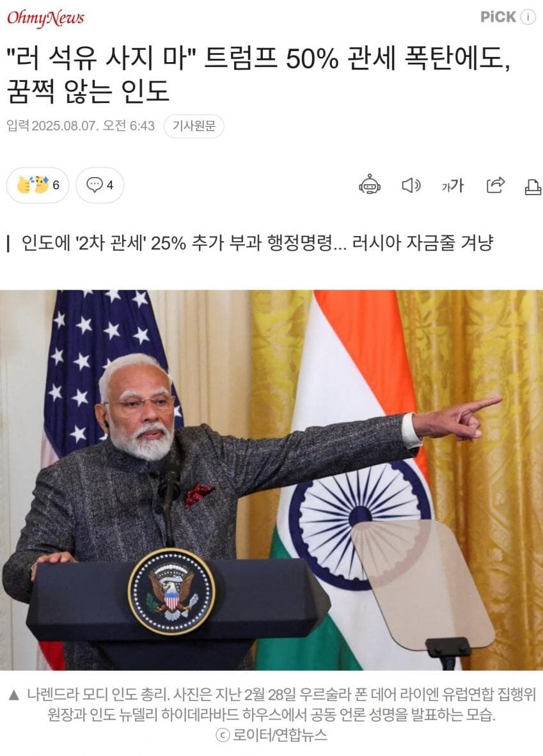Open the emoji reactions showing 6
543x756 pixels.
click(38, 185)
